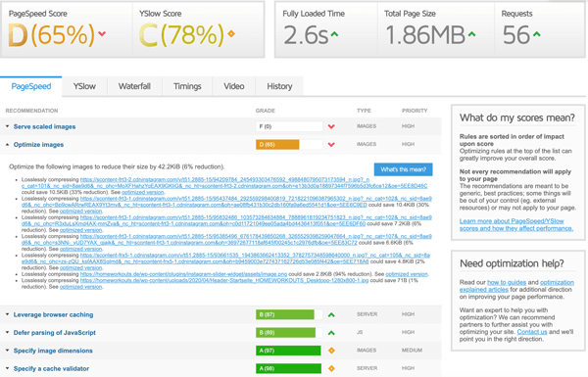Click SERVER type in Leverage browser caching row
The height and width of the screenshot is (377, 588).
tap(367, 314)
